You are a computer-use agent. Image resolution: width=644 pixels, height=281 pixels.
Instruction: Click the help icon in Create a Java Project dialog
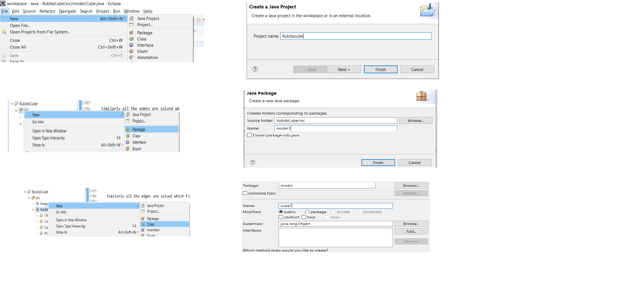pos(255,69)
